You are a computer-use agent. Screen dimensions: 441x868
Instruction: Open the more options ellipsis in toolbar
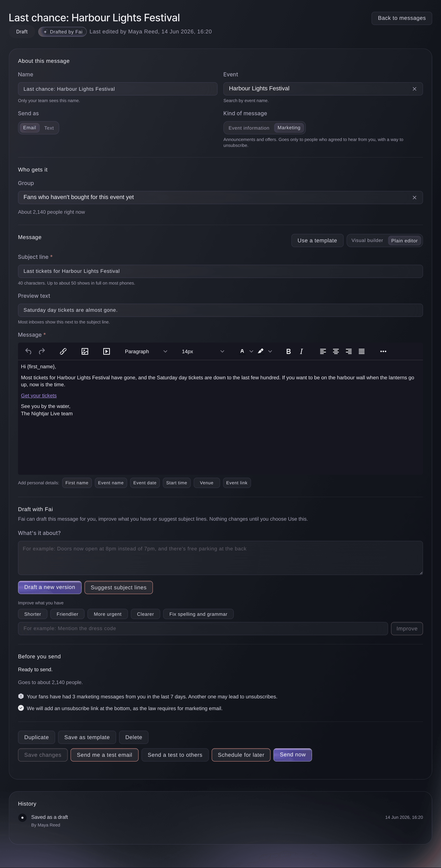(383, 351)
